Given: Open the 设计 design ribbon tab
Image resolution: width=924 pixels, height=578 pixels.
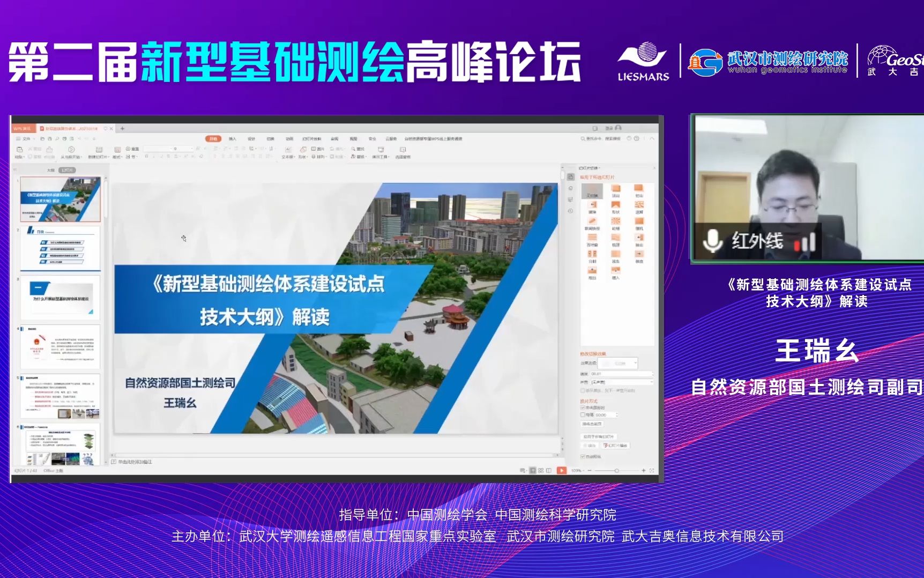Looking at the screenshot, I should 251,139.
